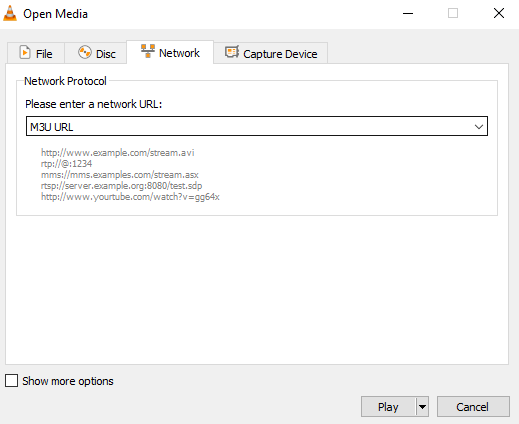This screenshot has width=519, height=424.
Task: Open the Capture Device tab
Action: (271, 53)
